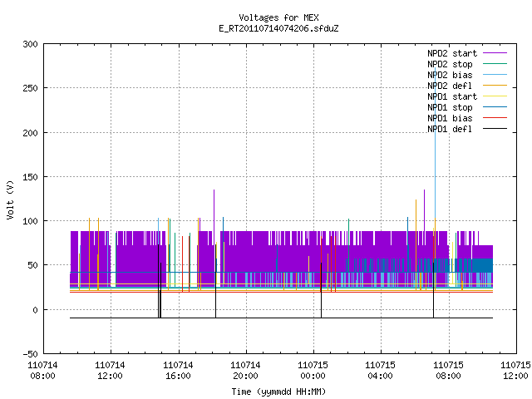Click the NPD1 stop legend label
532x399 pixels.
450,107
